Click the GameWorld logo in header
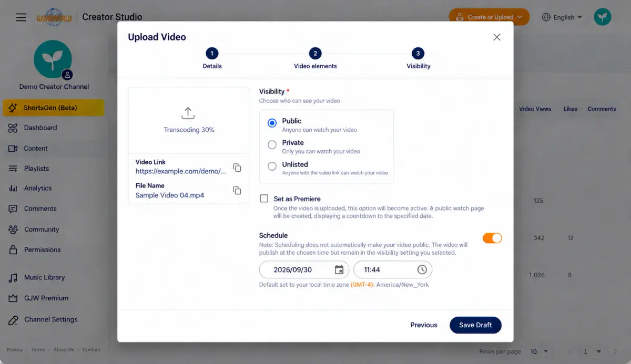The width and height of the screenshot is (631, 364). 54,17
